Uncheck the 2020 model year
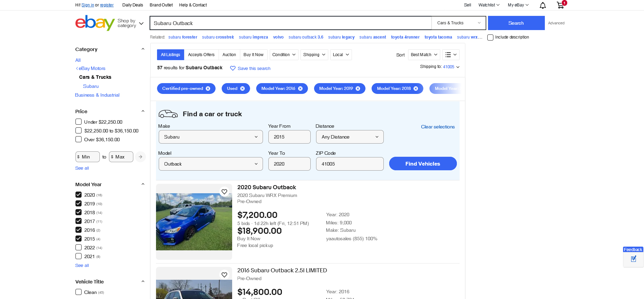The height and width of the screenshot is (299, 644). point(79,195)
